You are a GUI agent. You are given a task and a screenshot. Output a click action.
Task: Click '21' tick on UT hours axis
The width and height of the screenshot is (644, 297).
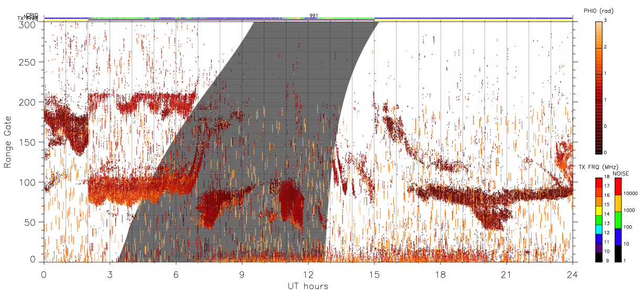507,274
